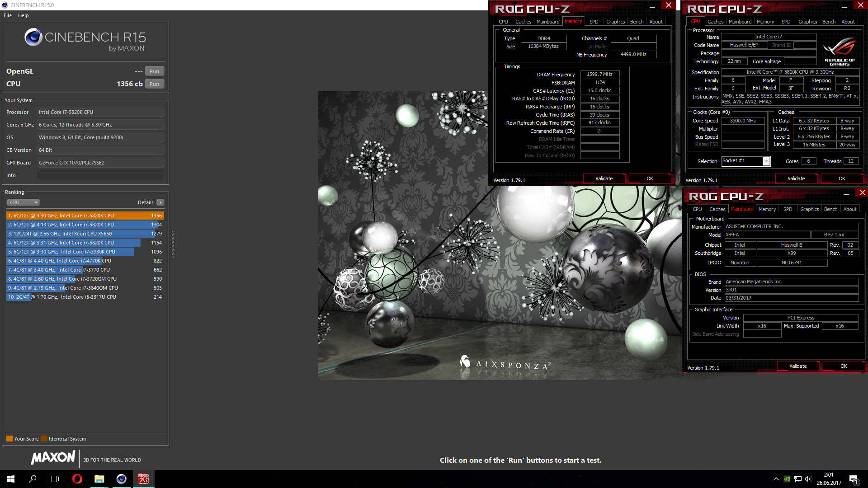Launch Opera browser from taskbar

click(x=77, y=479)
